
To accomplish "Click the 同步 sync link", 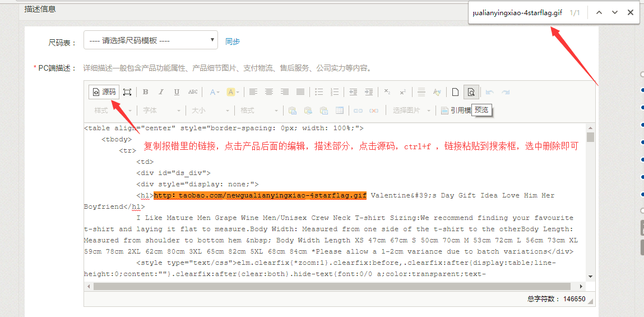I will pyautogui.click(x=233, y=41).
